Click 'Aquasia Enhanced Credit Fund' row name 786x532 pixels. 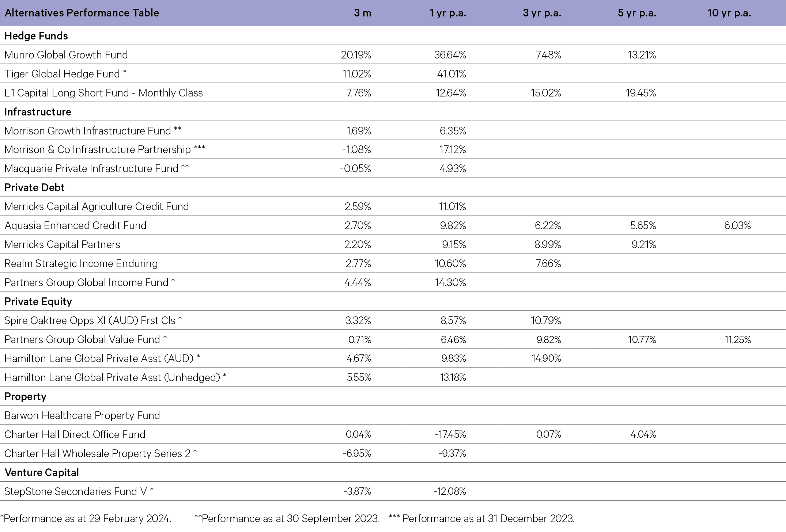(75, 225)
